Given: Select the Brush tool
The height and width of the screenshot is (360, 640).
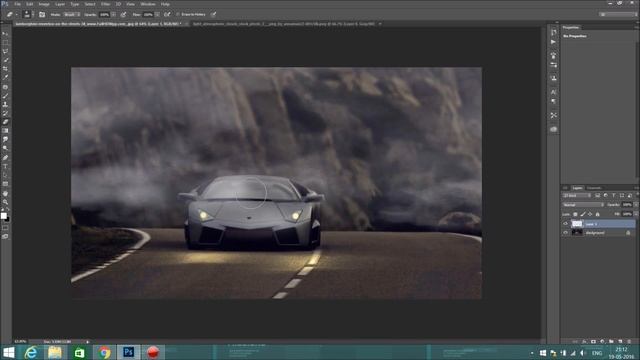Looking at the screenshot, I should coord(5,96).
